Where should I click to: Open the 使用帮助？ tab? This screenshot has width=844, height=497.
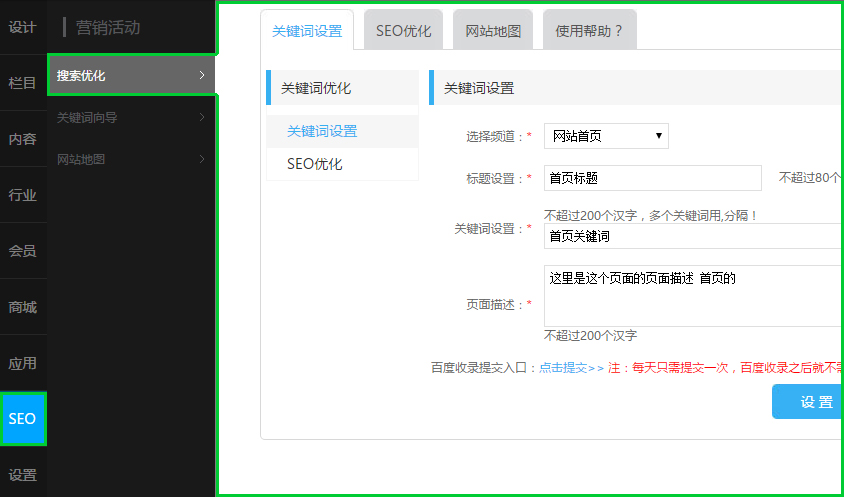coord(589,31)
